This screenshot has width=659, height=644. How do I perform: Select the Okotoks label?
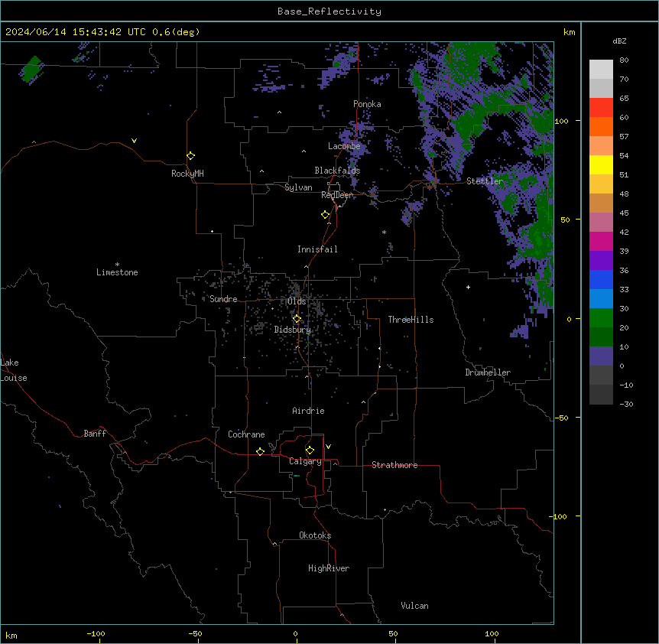coord(315,535)
